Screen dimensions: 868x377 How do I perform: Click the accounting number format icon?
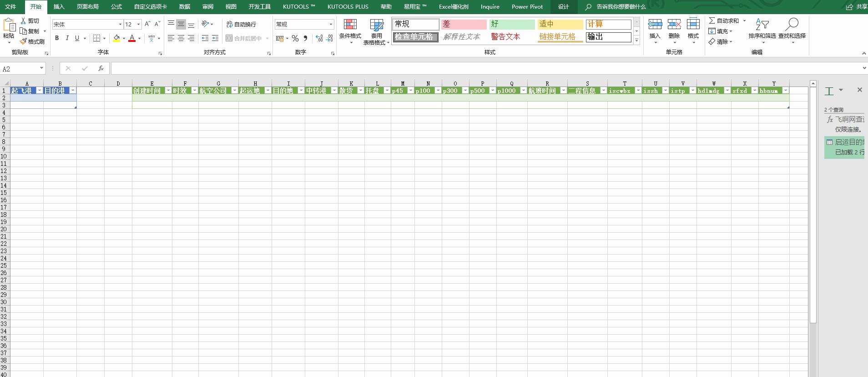tap(280, 38)
